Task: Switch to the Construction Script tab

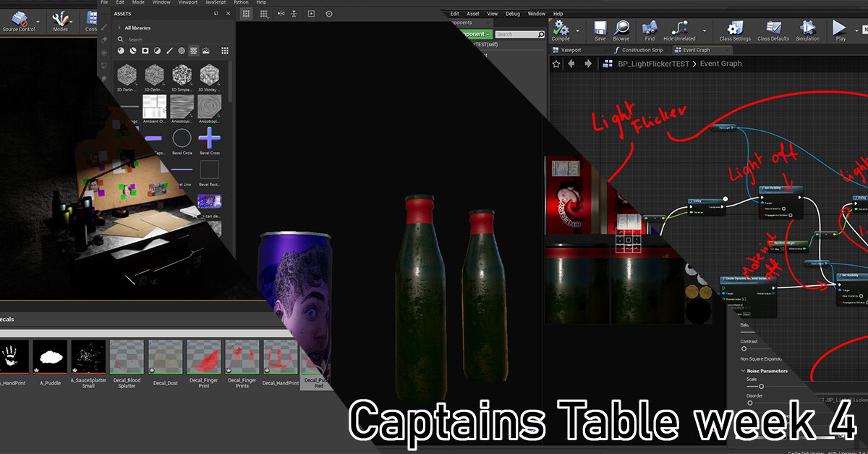Action: [641, 49]
